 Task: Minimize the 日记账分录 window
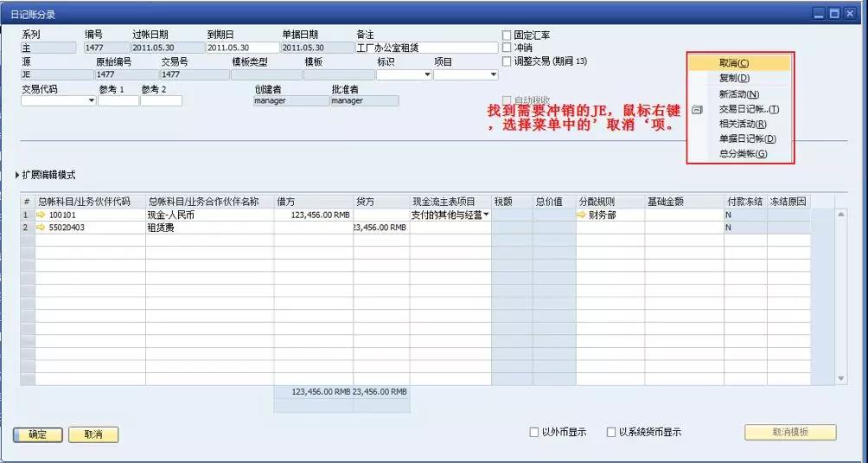click(x=818, y=13)
